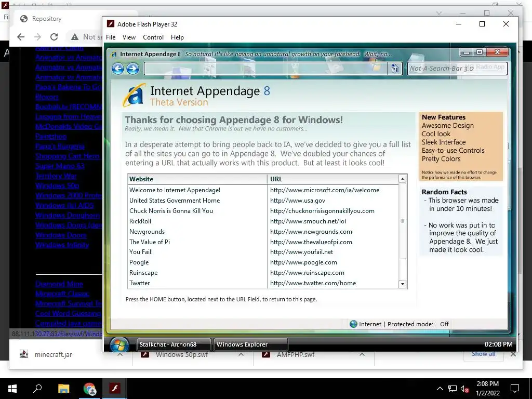Open the Paintshop link in Chrome
The image size is (532, 399).
click(51, 137)
